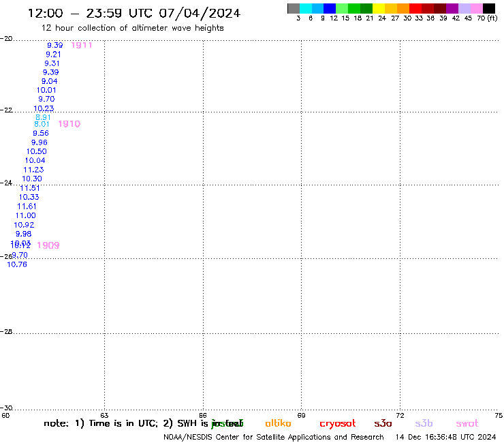Image resolution: width=504 pixels, height=443 pixels.
Task: Select the cyan swatch in the color scale
Action: pos(306,8)
